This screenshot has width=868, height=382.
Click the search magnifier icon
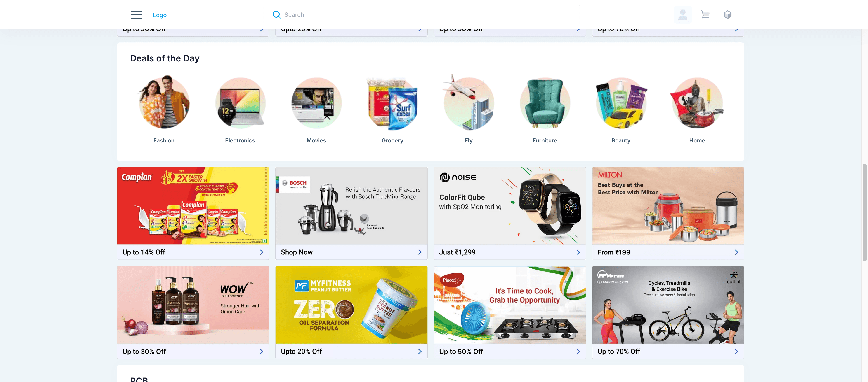277,15
